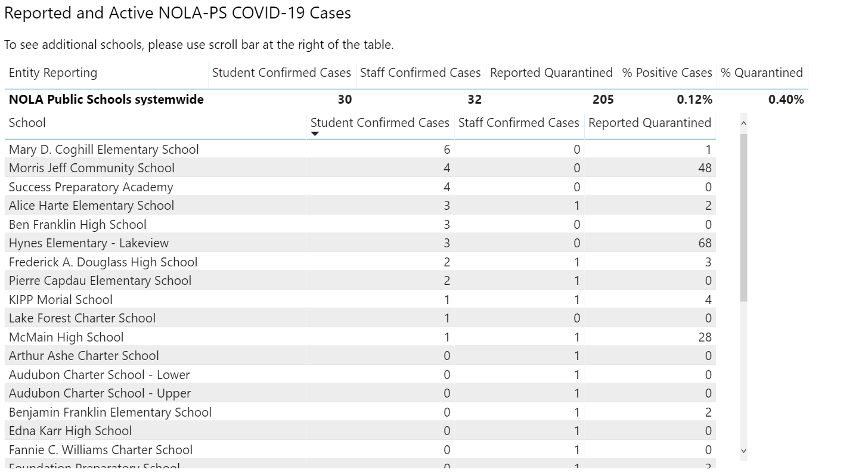Select Hynes Elementary - Lakeview row
Viewport: 868px width, 475px height.
(x=360, y=243)
